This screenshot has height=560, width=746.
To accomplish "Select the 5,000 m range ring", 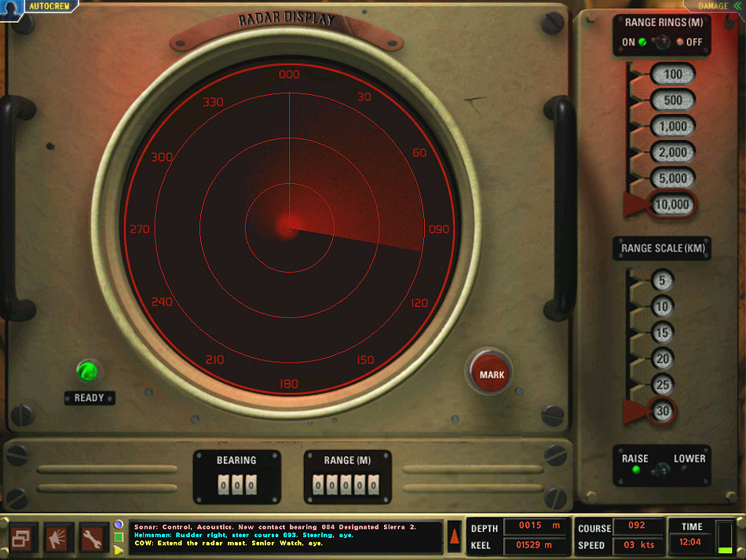I will 672,178.
